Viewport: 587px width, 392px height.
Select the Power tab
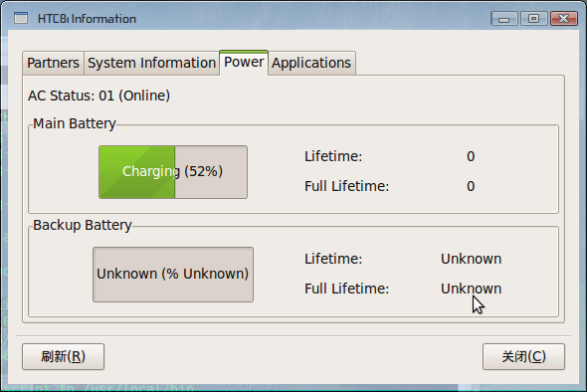[x=244, y=62]
